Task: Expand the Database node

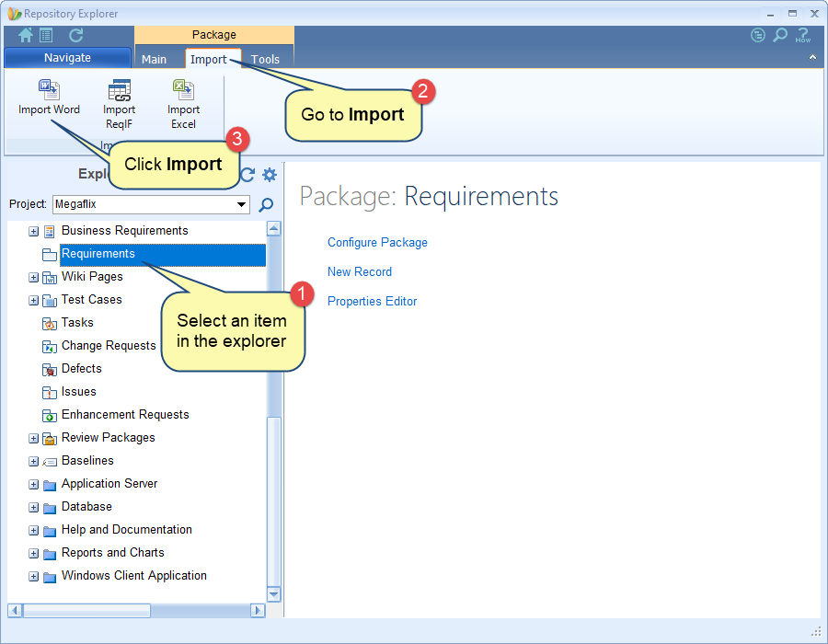Action: point(33,507)
